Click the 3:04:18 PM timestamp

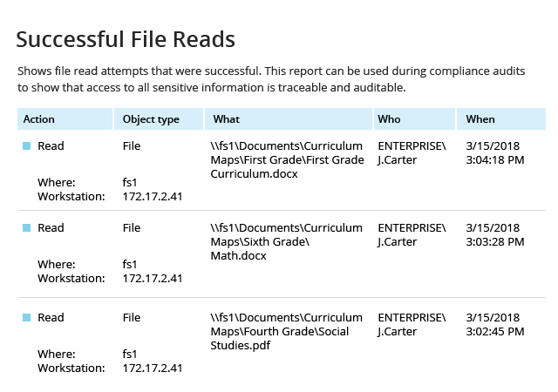(x=495, y=159)
